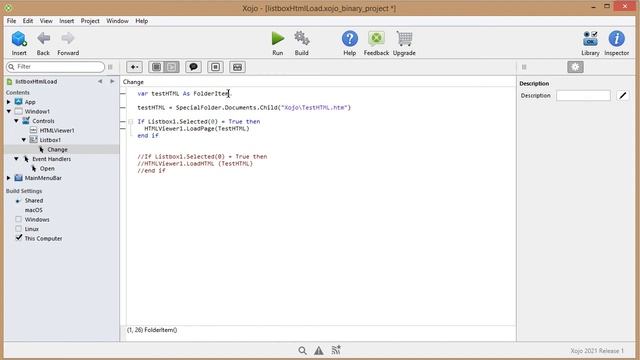Select the Change event under Listbox1

(x=57, y=149)
